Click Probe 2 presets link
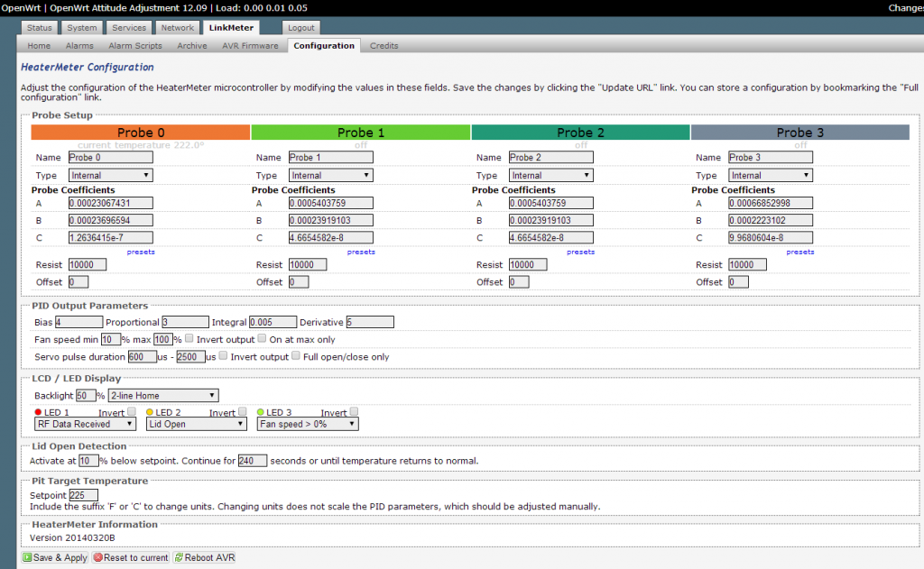The height and width of the screenshot is (569, 924). 580,252
